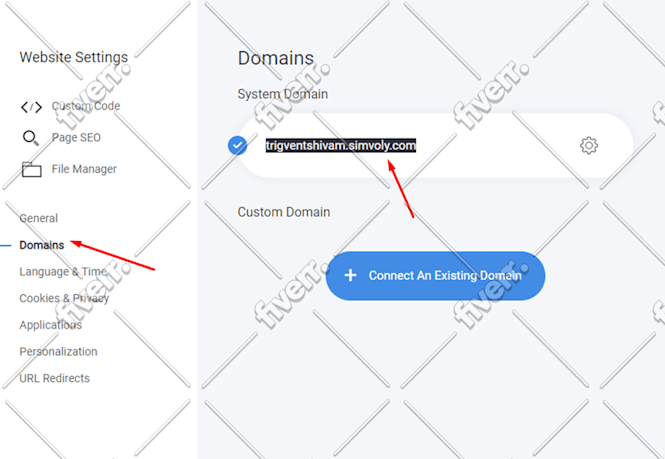Click the plus icon on Connect button
The height and width of the screenshot is (459, 665).
click(350, 276)
